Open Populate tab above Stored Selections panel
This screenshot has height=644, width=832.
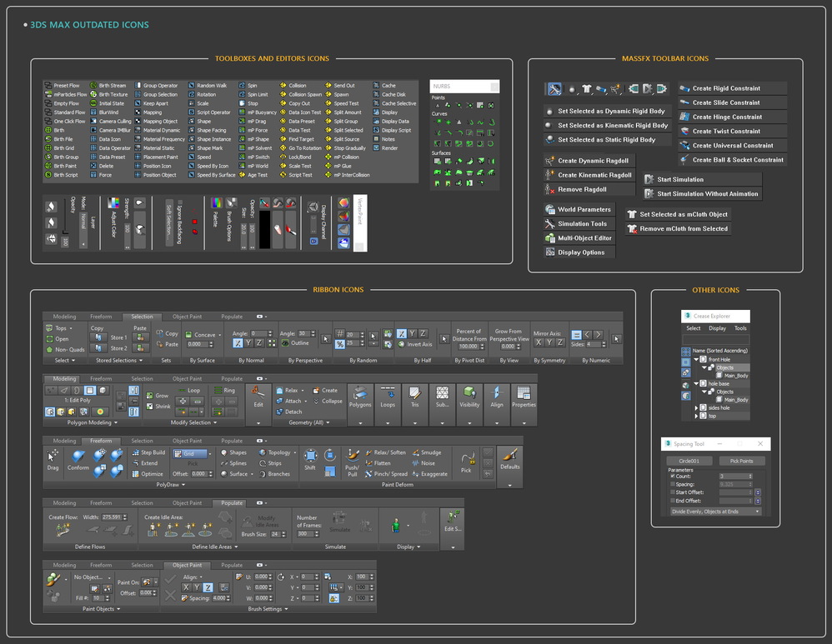pos(232,317)
